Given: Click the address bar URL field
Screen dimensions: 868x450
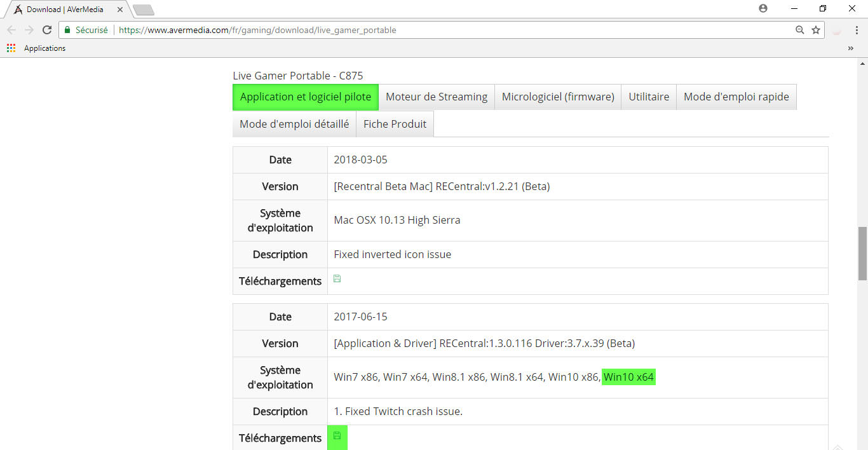Looking at the screenshot, I should pyautogui.click(x=445, y=30).
